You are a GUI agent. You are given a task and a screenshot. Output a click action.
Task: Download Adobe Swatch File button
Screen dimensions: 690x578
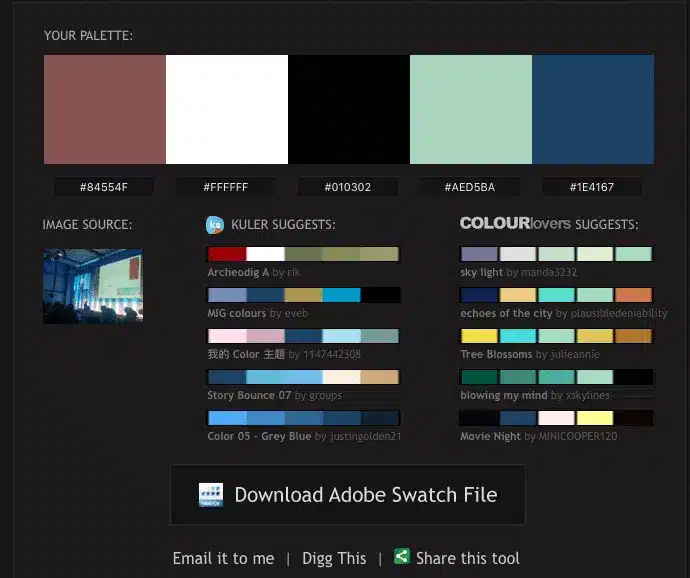[x=347, y=495]
